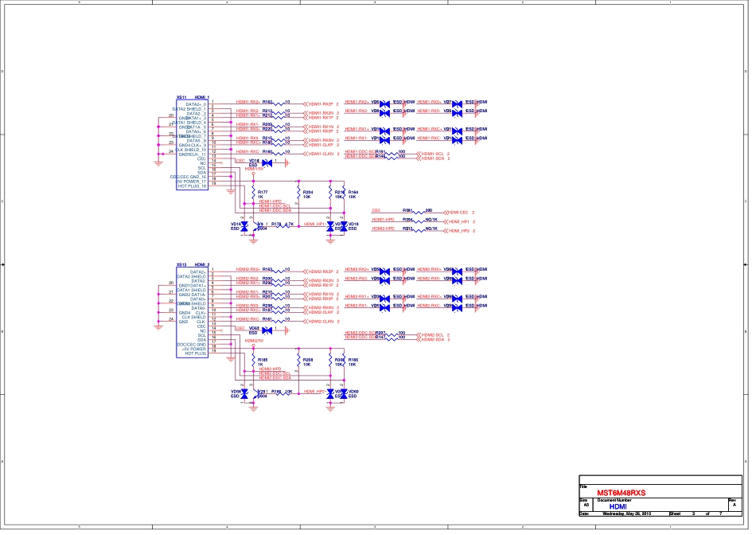Screen dimensions: 756x535
Task: Click the HDMI-CEC off-page port
Action: [459, 213]
